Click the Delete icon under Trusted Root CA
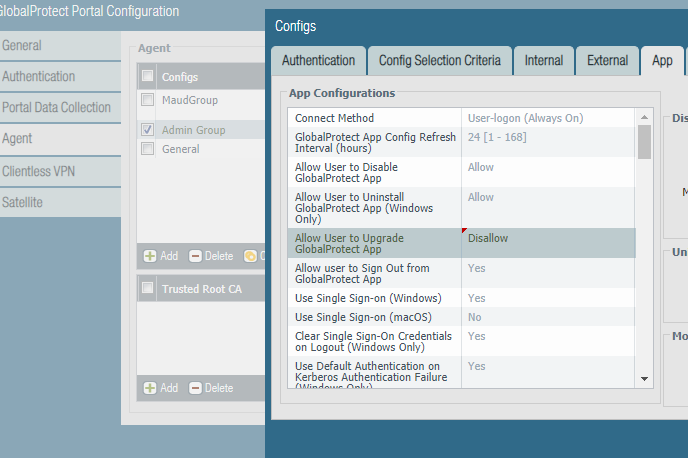Image resolution: width=688 pixels, height=458 pixels. (x=196, y=388)
